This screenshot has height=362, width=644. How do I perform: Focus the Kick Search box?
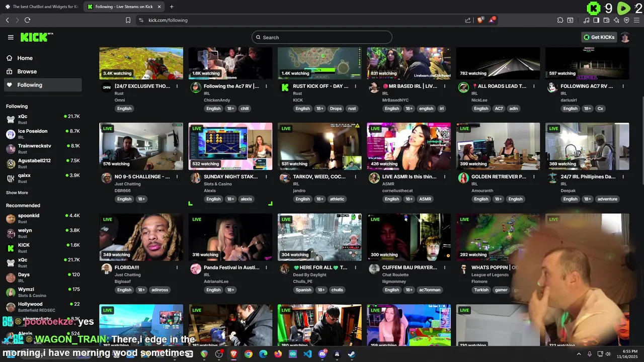(322, 37)
